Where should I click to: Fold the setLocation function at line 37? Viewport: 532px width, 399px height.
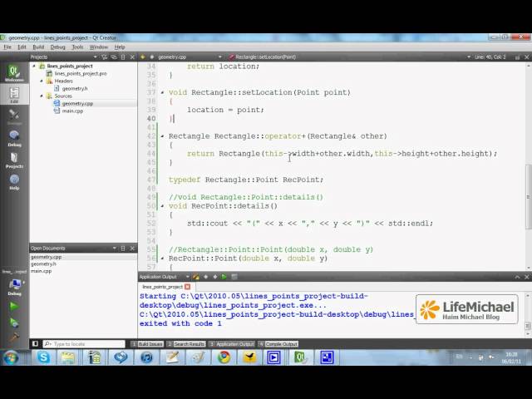[162, 92]
